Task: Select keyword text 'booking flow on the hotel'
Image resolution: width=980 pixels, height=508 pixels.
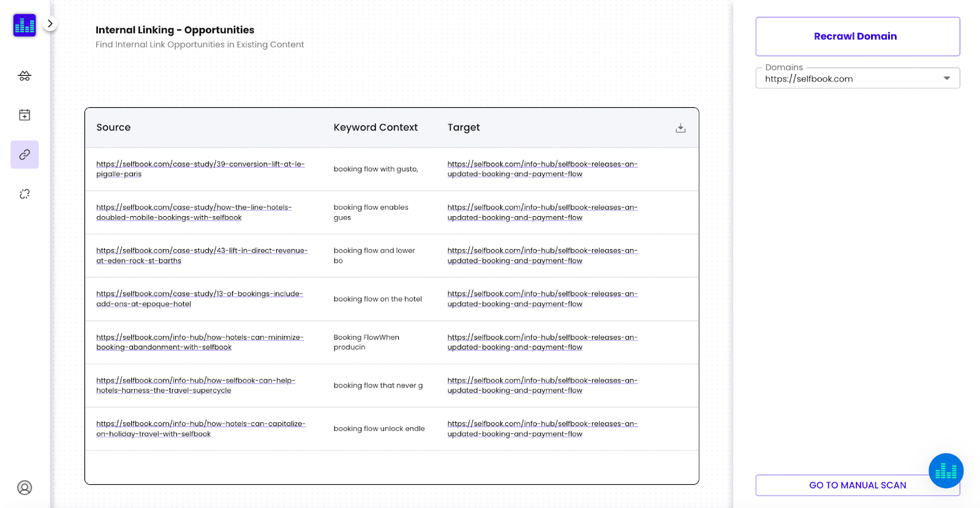Action: (x=378, y=299)
